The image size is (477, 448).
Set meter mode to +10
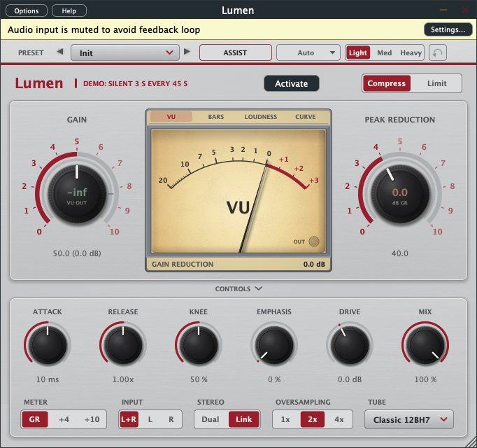[x=92, y=419]
